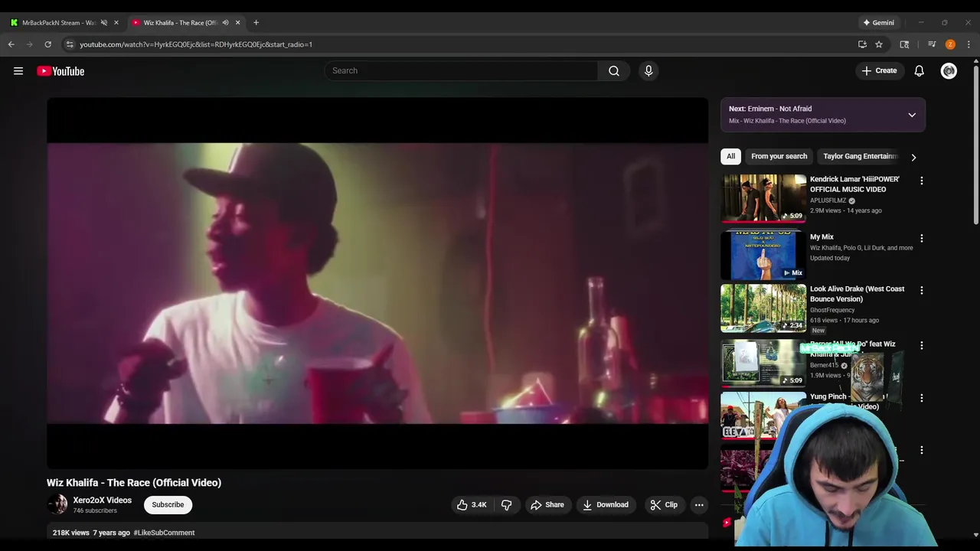
Task: Open options for Berner video
Action: (x=921, y=345)
